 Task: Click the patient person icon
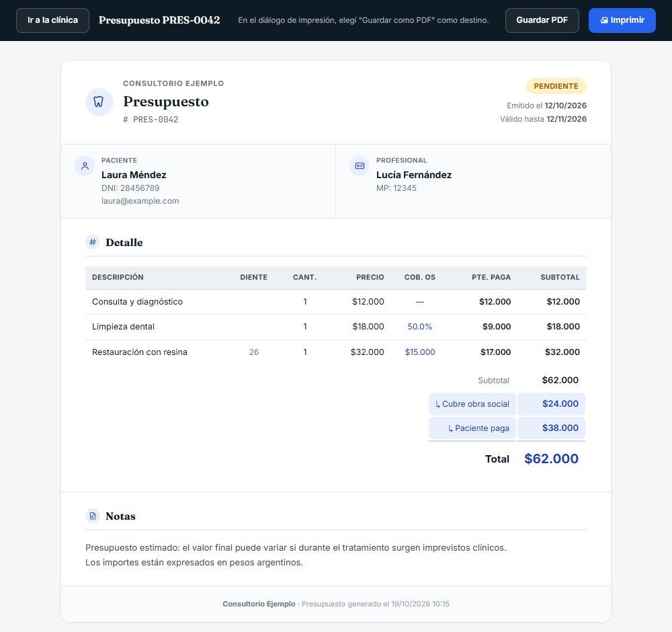(85, 166)
